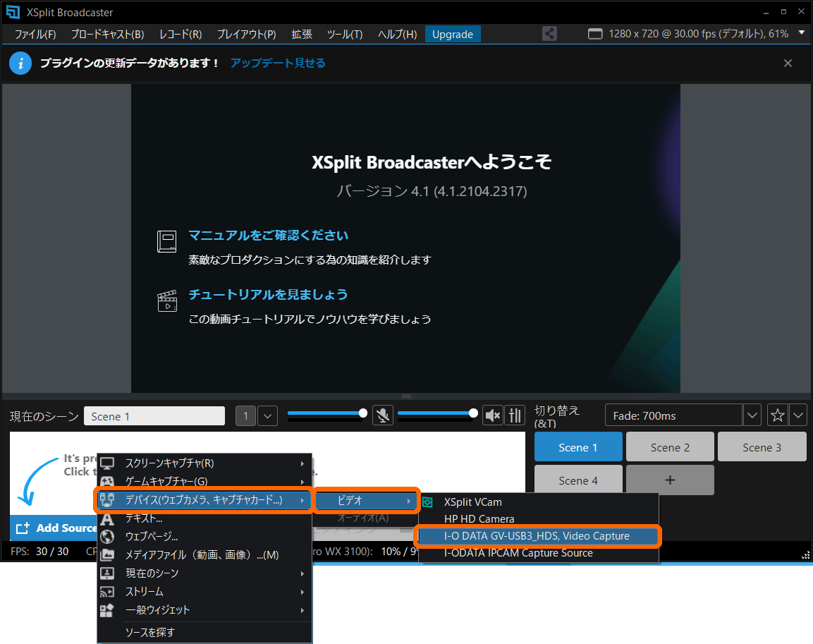This screenshot has height=644, width=813.
Task: Expand the screen capture submenu arrow
Action: 302,463
